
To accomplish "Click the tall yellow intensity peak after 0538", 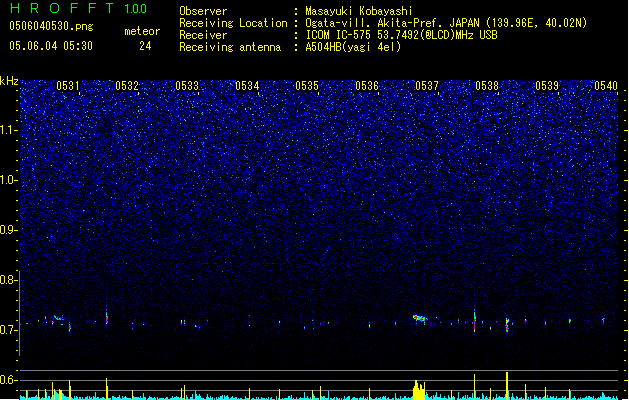I will [x=507, y=386].
